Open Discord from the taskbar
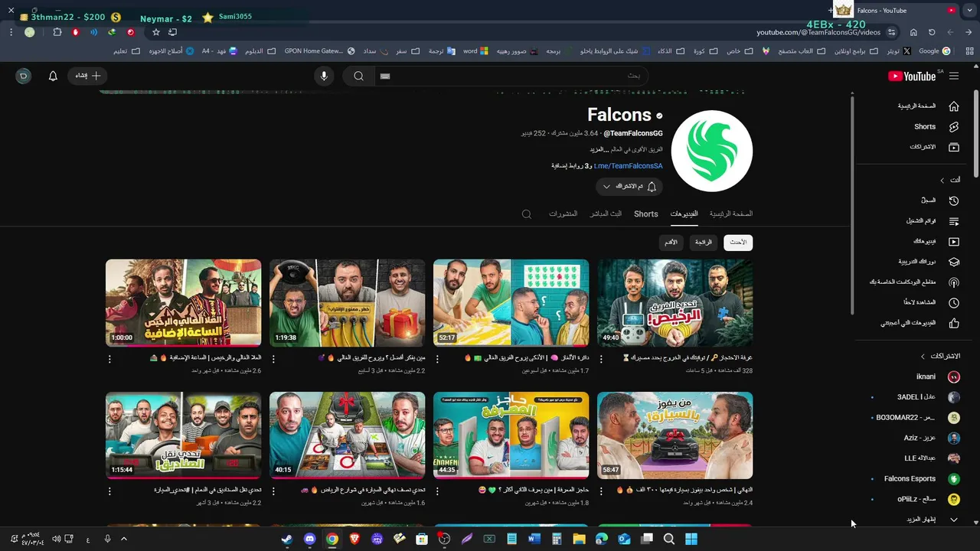 click(x=309, y=539)
